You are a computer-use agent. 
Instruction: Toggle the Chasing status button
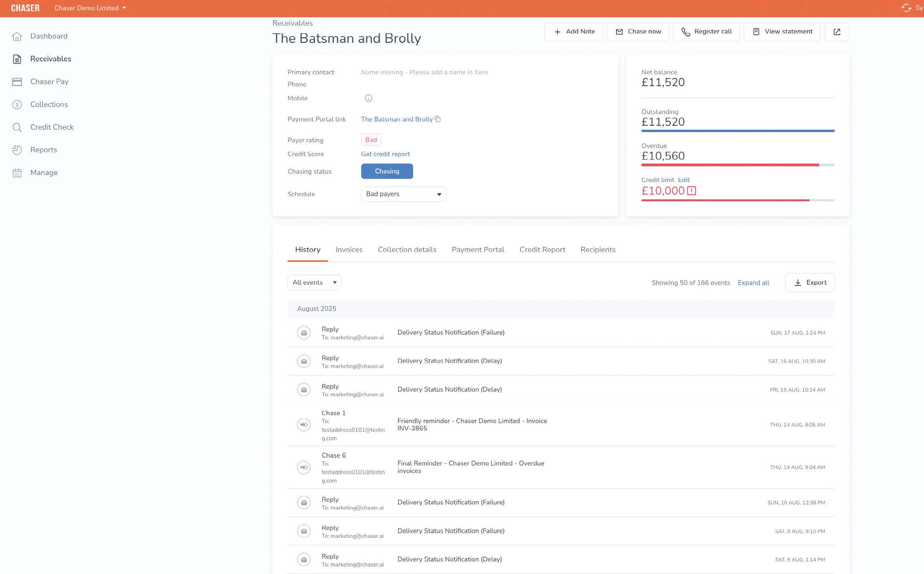click(x=387, y=171)
